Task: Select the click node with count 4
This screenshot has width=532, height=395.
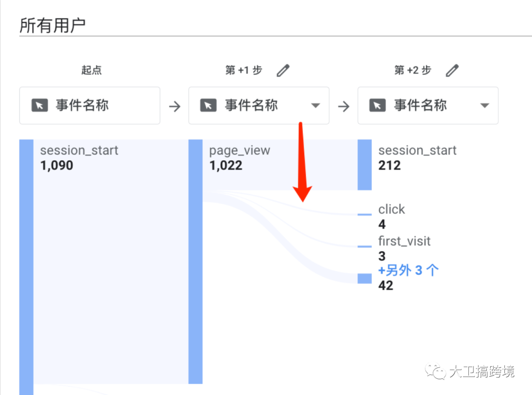Action: (392, 216)
